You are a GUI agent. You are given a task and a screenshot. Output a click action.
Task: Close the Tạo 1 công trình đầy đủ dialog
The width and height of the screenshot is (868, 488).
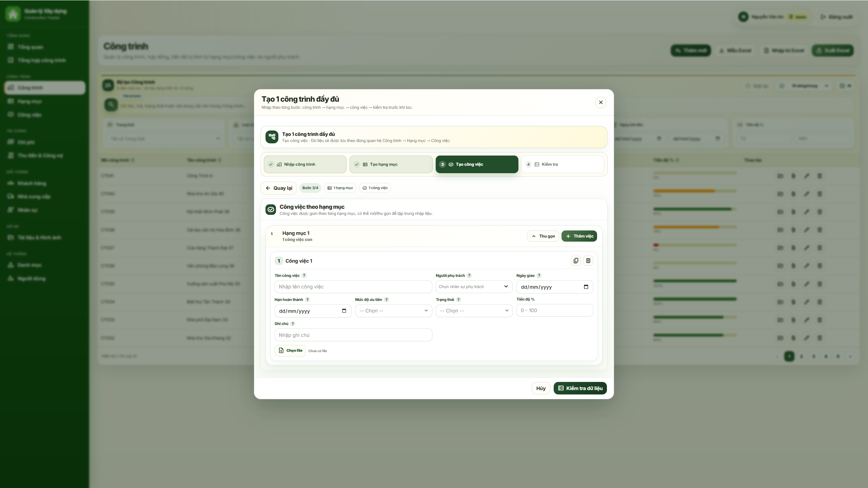point(601,102)
